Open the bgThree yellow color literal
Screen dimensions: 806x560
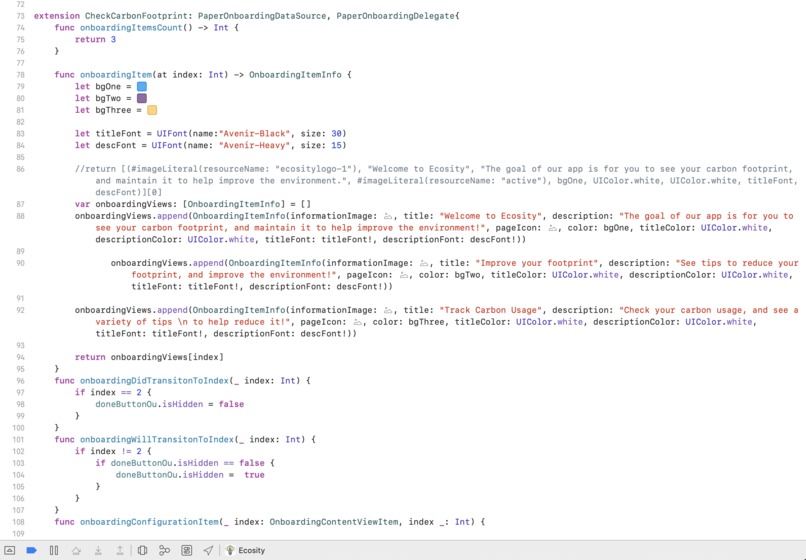[152, 110]
